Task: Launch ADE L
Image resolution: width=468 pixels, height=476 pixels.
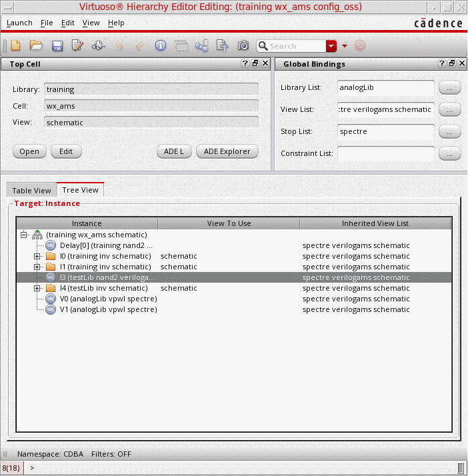Action: (174, 151)
